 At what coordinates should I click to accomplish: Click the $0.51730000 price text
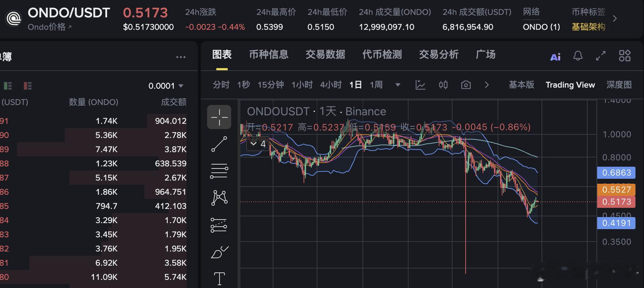148,27
